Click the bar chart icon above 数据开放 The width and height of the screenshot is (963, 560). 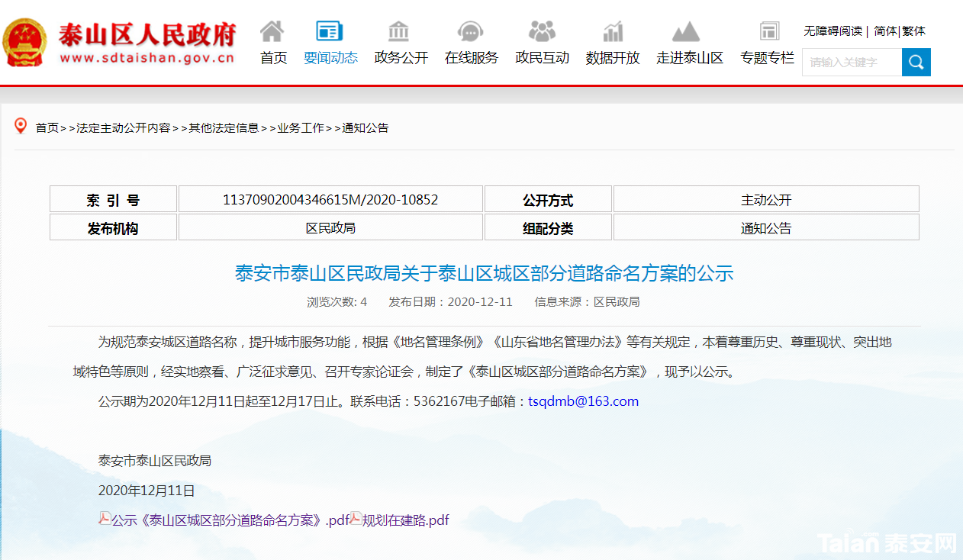[613, 31]
